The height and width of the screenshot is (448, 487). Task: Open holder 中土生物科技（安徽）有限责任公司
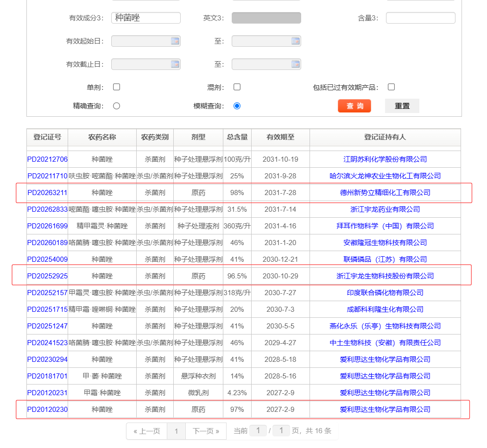point(385,343)
